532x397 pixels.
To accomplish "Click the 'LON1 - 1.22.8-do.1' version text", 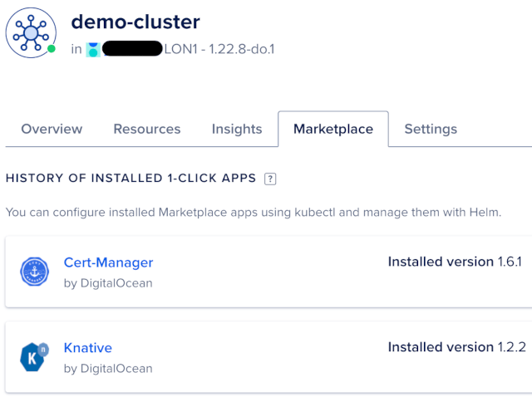I will 219,50.
